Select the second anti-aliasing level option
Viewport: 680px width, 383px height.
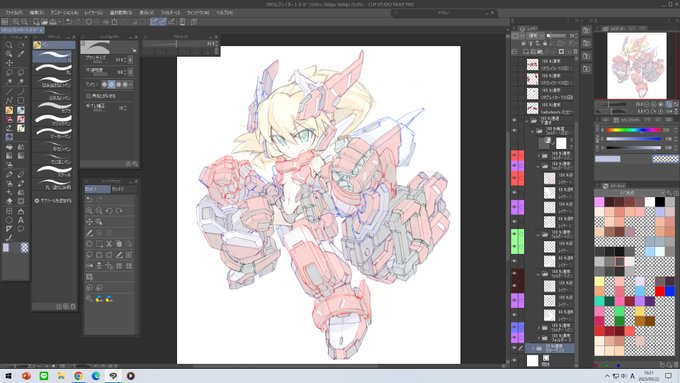click(111, 84)
